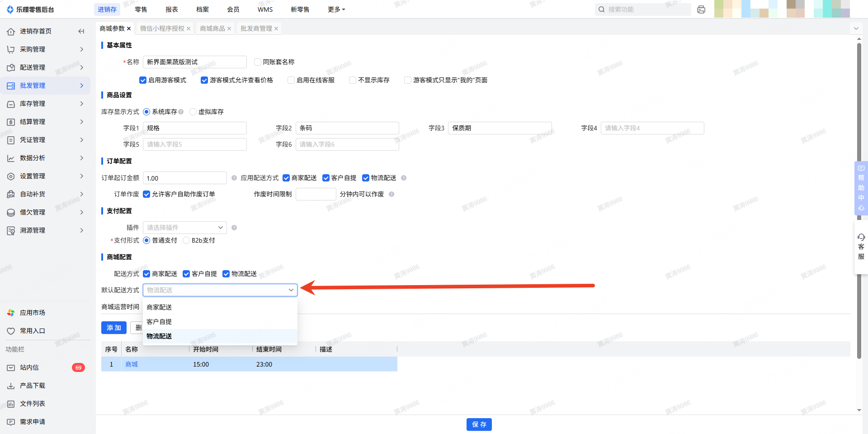Click the 数据分析 chart icon
The width and height of the screenshot is (868, 434).
[x=11, y=158]
